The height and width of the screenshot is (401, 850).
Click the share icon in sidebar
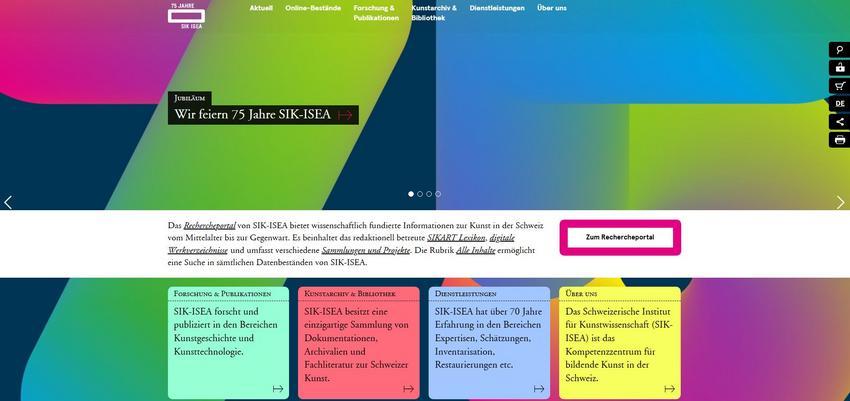click(839, 122)
